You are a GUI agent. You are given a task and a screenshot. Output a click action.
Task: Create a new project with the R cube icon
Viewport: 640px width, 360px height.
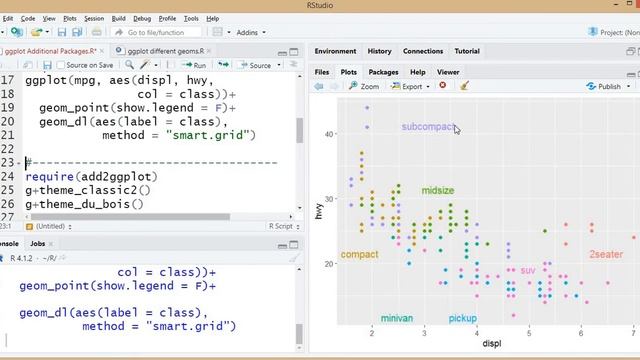click(x=16, y=32)
